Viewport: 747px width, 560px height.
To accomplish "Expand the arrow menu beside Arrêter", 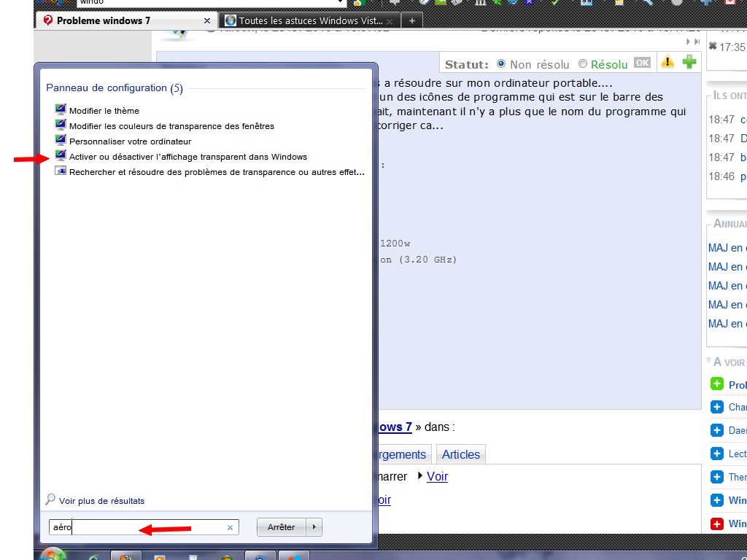I will tap(314, 527).
